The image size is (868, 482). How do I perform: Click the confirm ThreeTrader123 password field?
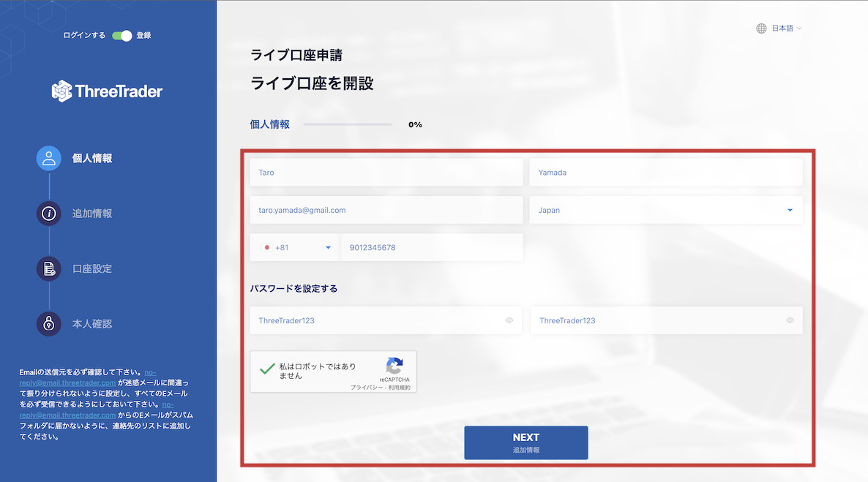[x=666, y=320]
